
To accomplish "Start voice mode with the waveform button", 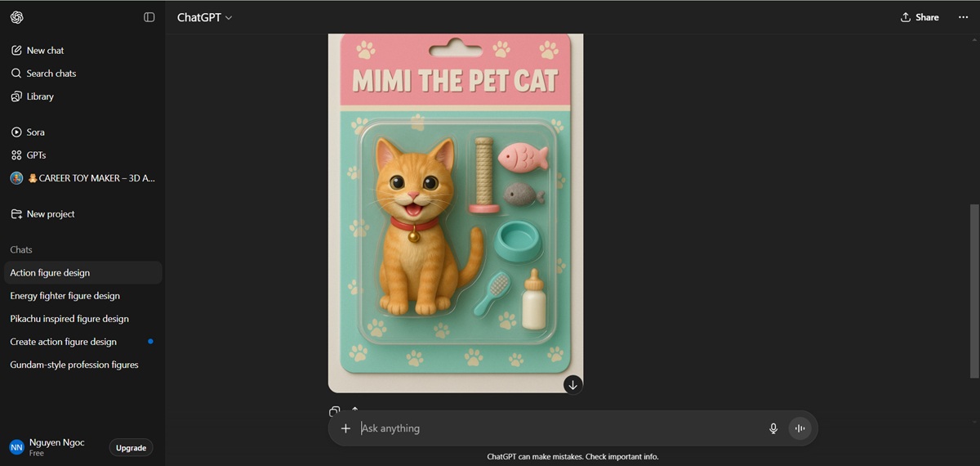I will pos(800,428).
